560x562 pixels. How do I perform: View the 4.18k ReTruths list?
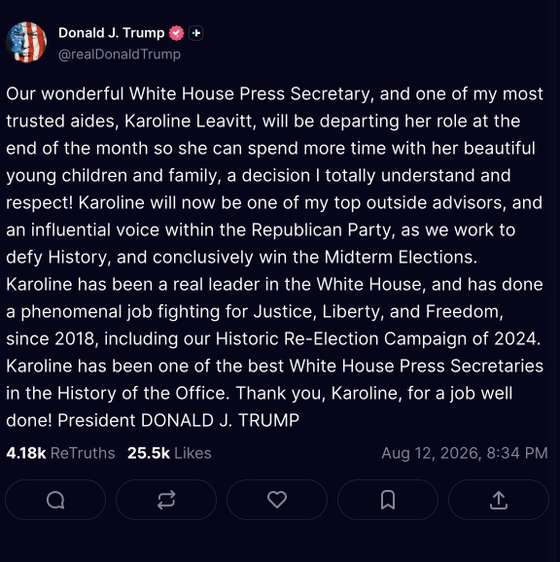tap(61, 453)
